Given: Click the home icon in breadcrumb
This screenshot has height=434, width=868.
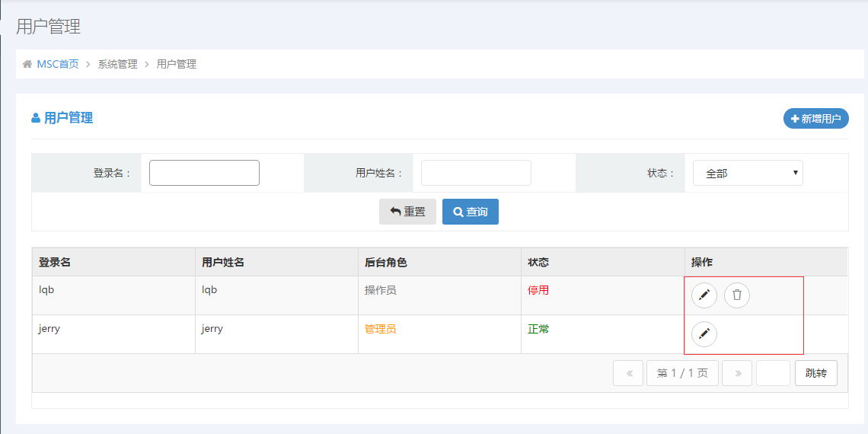Looking at the screenshot, I should tap(27, 64).
